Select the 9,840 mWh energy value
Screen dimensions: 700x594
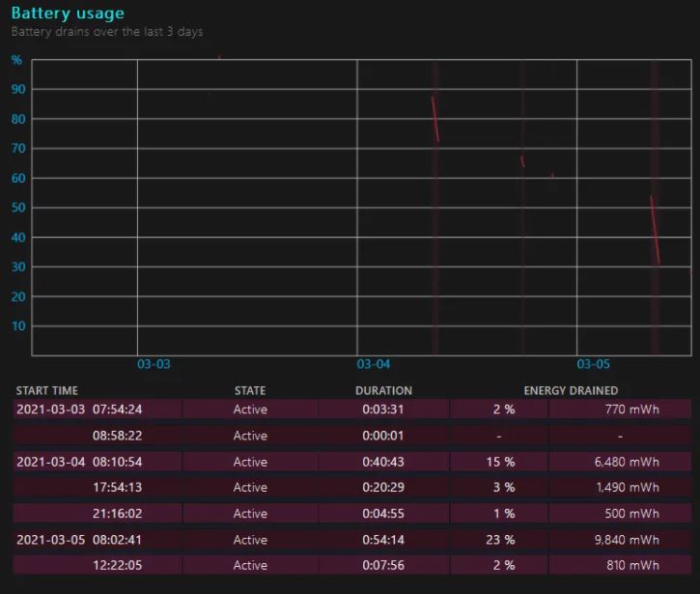coord(627,540)
